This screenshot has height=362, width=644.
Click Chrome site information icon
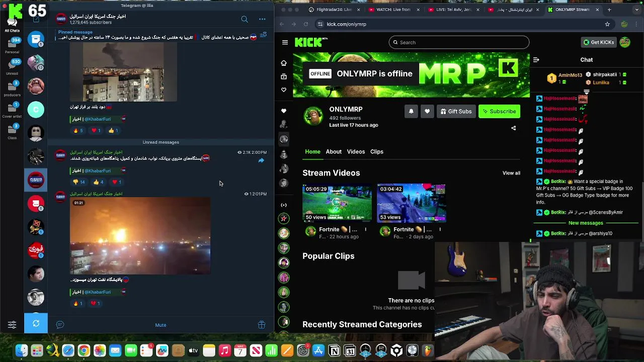320,24
